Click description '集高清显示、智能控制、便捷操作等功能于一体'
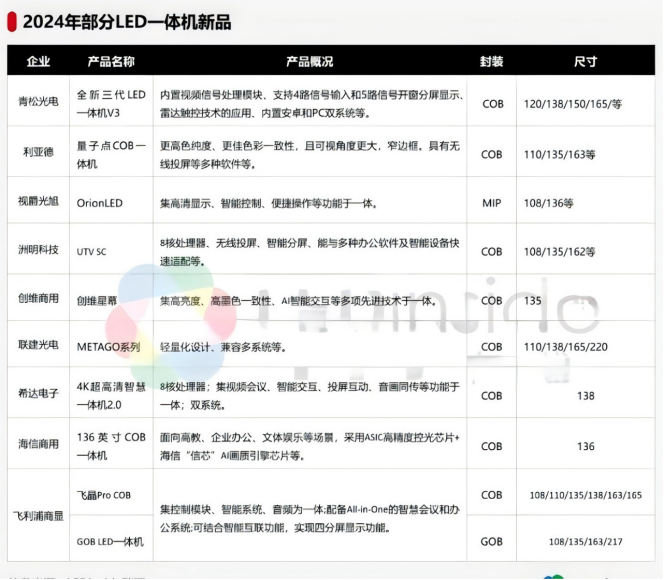Image resolution: width=664 pixels, height=580 pixels. pyautogui.click(x=268, y=204)
